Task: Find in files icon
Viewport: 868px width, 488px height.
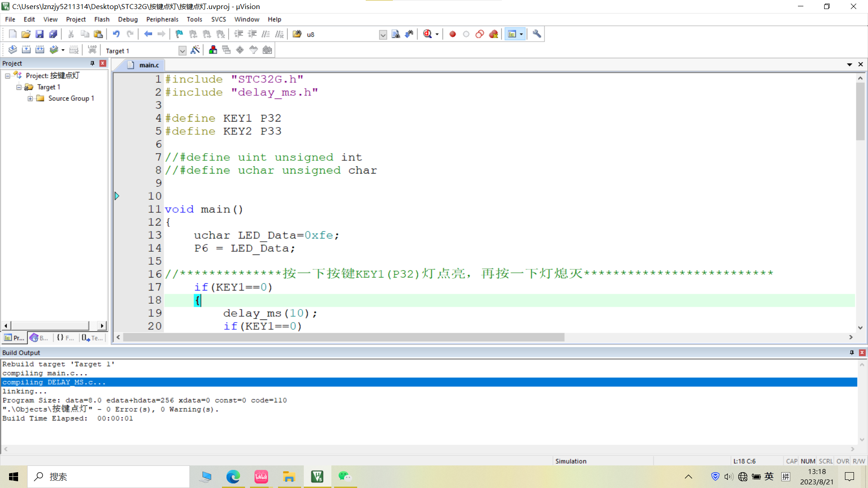Action: [396, 34]
